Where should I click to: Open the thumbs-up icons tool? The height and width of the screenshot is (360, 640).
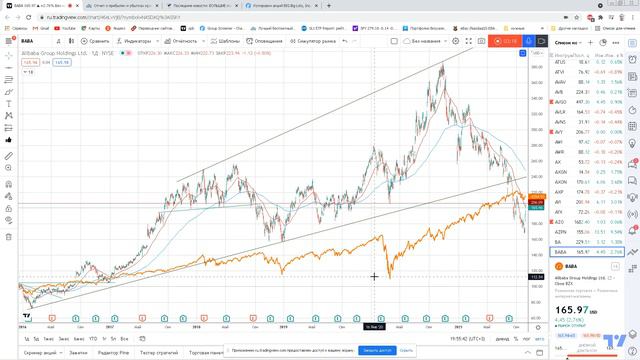(9, 140)
